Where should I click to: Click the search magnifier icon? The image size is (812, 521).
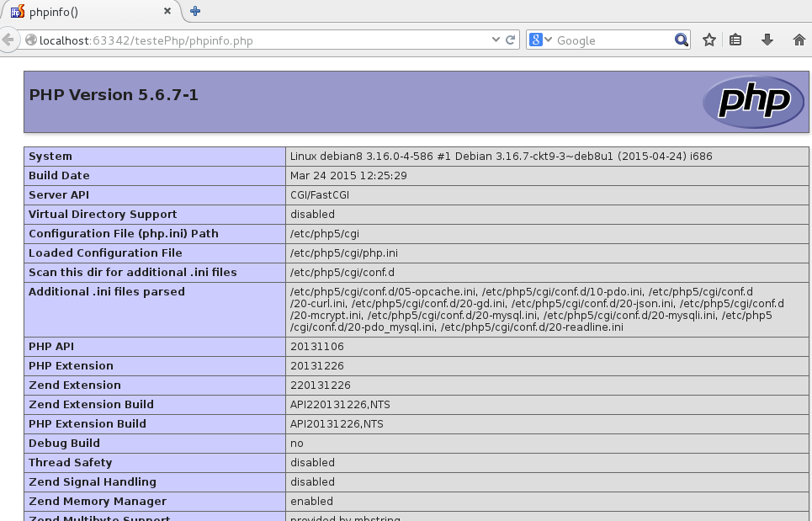click(682, 40)
